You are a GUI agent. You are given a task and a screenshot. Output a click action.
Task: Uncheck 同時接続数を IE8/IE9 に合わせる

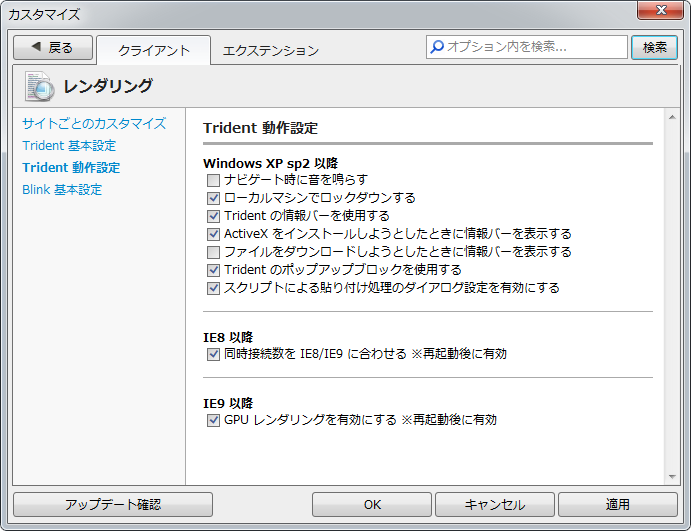tap(213, 354)
